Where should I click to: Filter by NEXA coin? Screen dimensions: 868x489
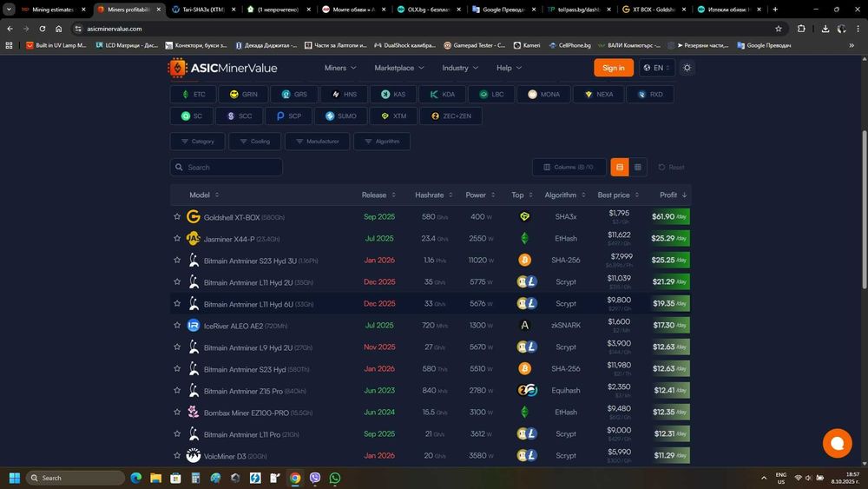[x=598, y=94]
